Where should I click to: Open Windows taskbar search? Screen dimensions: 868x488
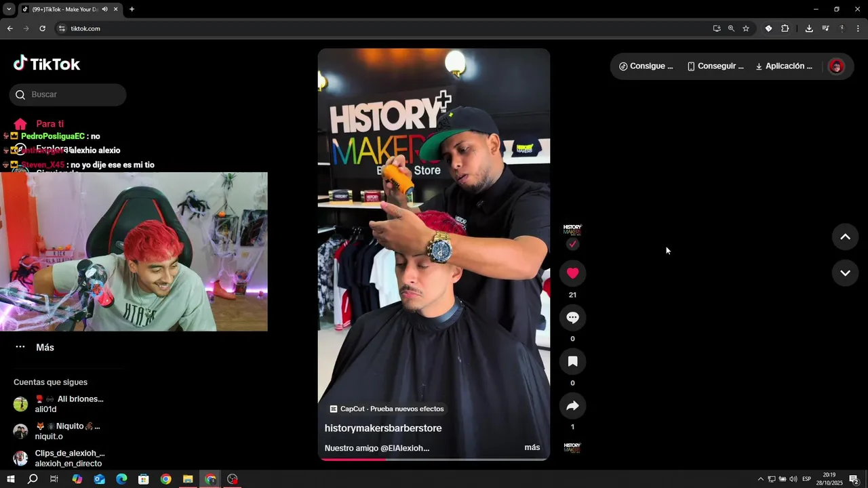[33, 479]
